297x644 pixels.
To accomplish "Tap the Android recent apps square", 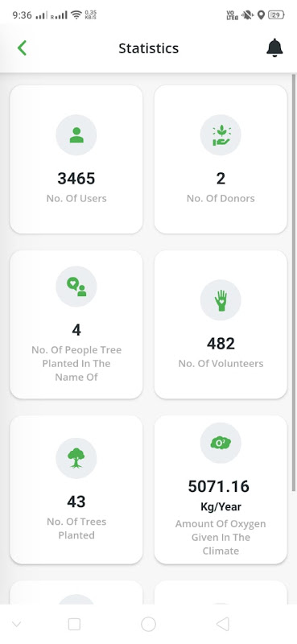I will (74, 625).
